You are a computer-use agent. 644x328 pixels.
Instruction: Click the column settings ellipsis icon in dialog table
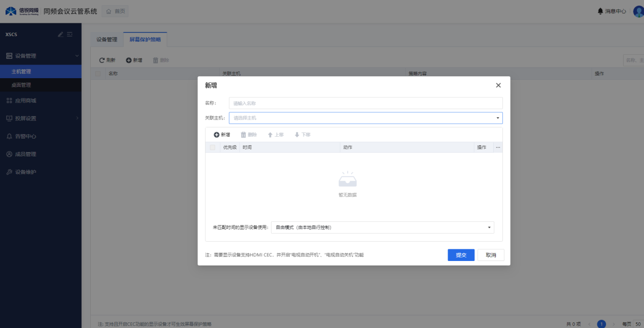coord(498,147)
